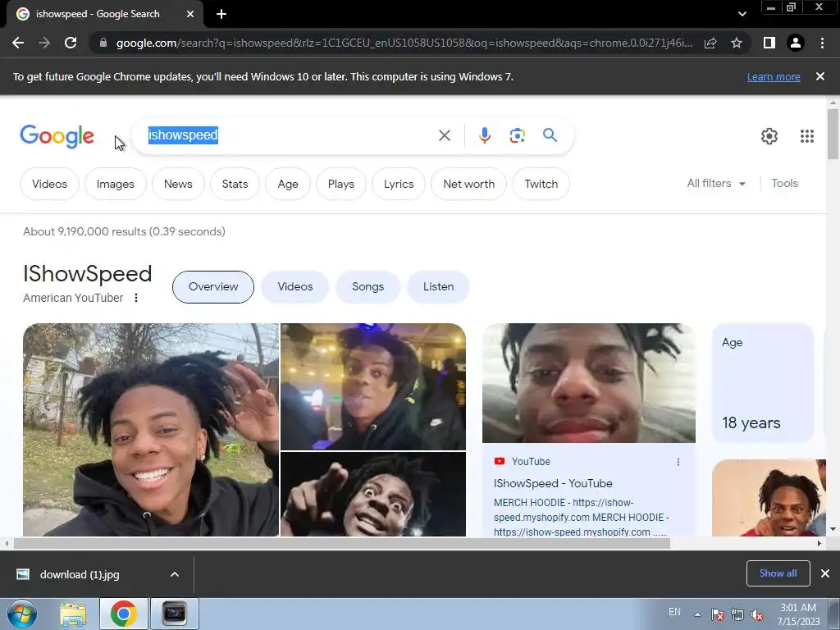Viewport: 840px width, 630px height.
Task: Dismiss the Windows 7 update notification bar
Action: click(x=820, y=76)
